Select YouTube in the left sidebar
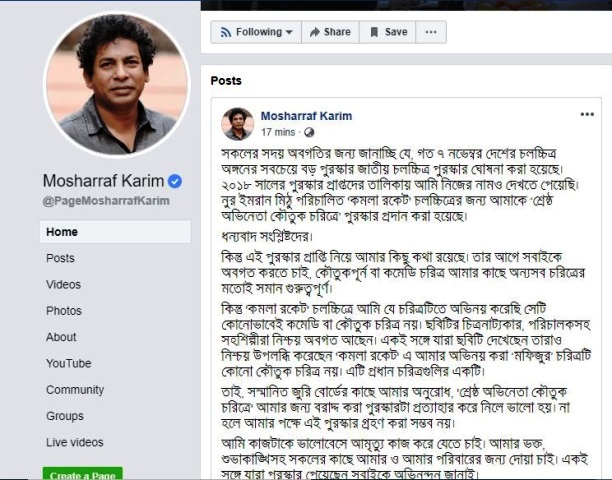Screen dimensions: 612x480 coord(68,363)
